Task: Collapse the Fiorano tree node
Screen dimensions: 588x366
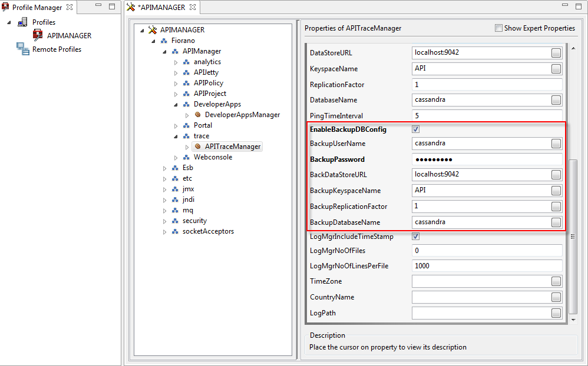Action: pyautogui.click(x=153, y=41)
